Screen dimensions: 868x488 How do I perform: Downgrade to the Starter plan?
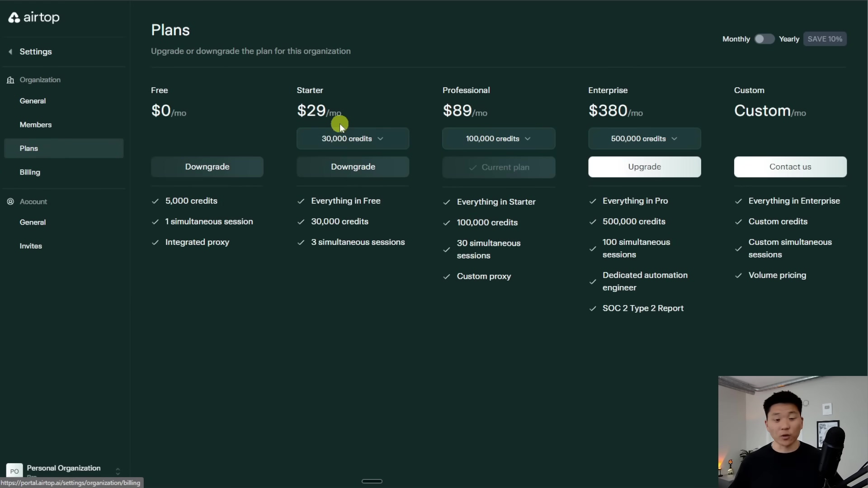[353, 167]
